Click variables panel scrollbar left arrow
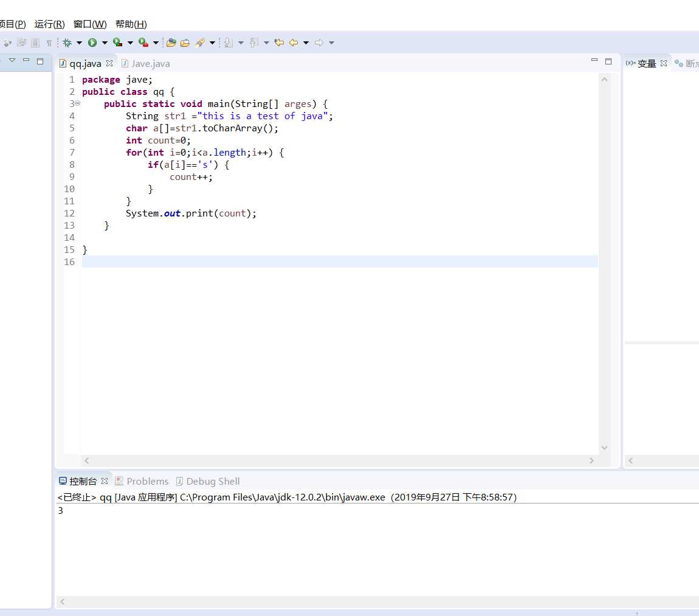Image resolution: width=699 pixels, height=616 pixels. point(631,461)
